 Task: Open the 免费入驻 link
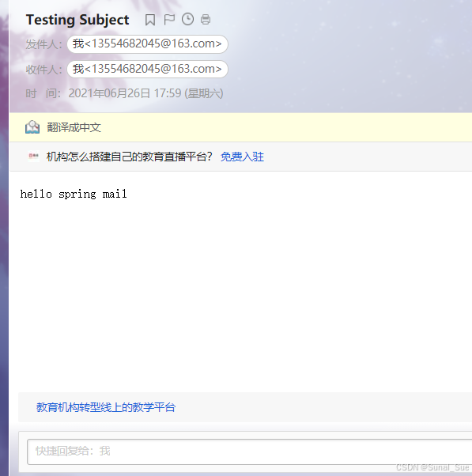point(242,157)
